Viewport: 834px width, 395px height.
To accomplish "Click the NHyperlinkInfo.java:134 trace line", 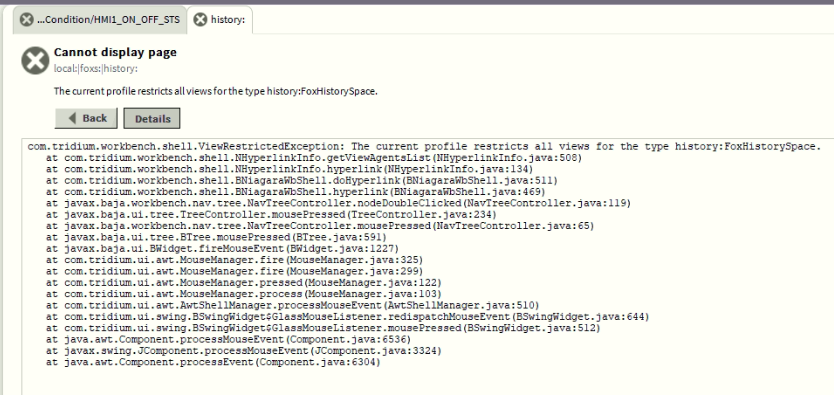I will [x=289, y=169].
